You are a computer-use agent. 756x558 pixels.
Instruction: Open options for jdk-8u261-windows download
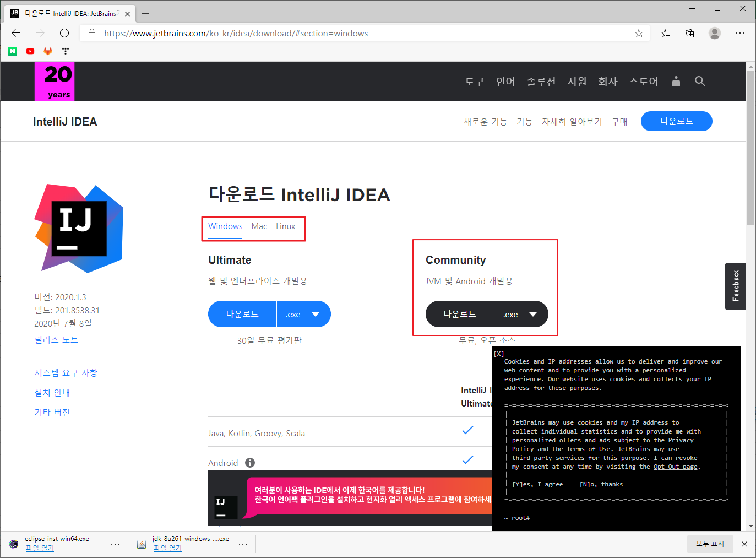243,544
